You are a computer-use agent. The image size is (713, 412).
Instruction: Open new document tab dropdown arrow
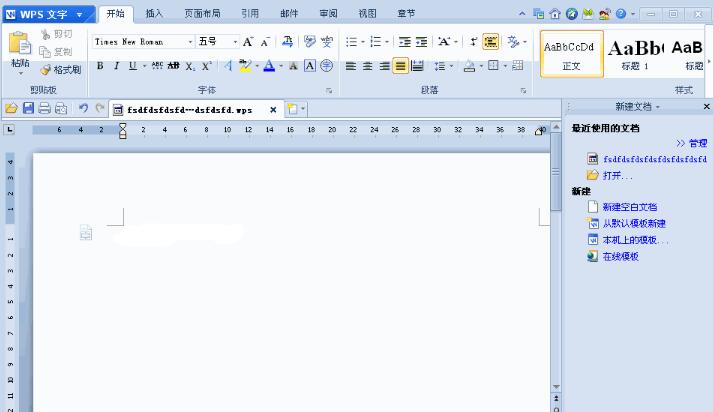pos(303,108)
